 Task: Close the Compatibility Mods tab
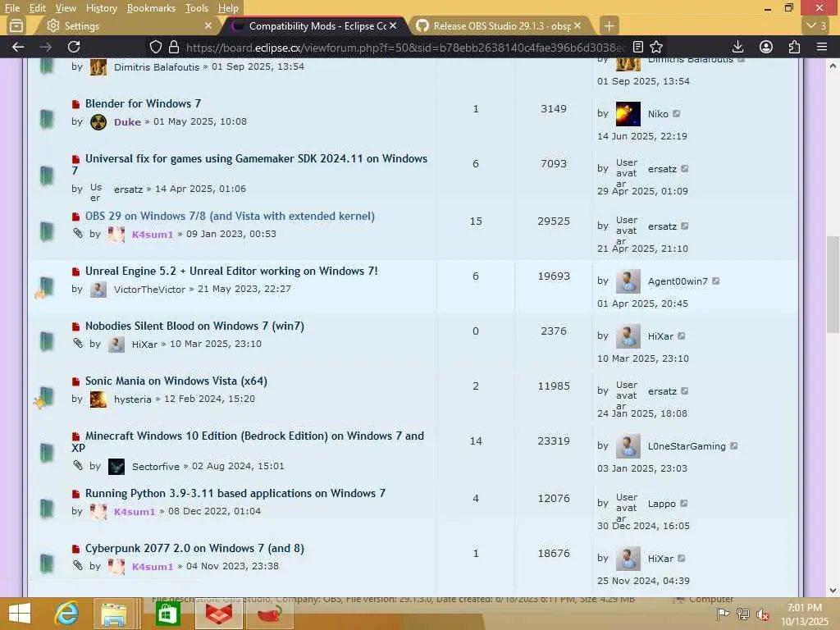(x=393, y=25)
